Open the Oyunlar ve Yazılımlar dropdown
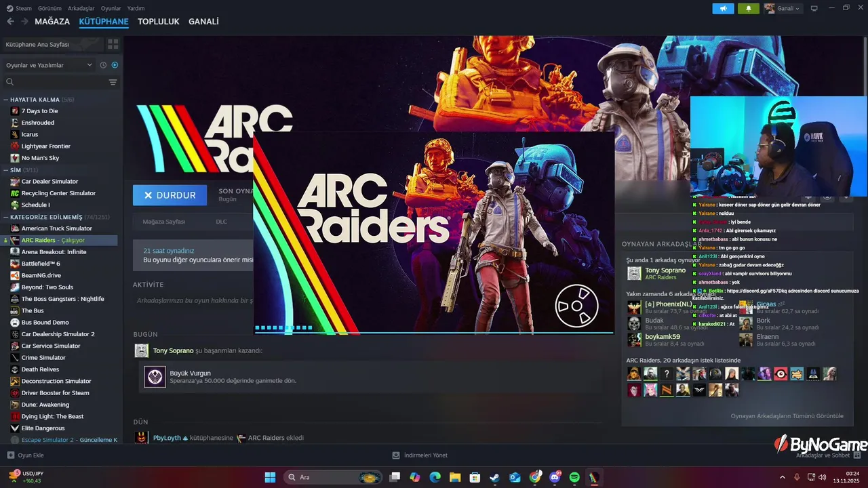The height and width of the screenshot is (488, 868). [x=49, y=65]
